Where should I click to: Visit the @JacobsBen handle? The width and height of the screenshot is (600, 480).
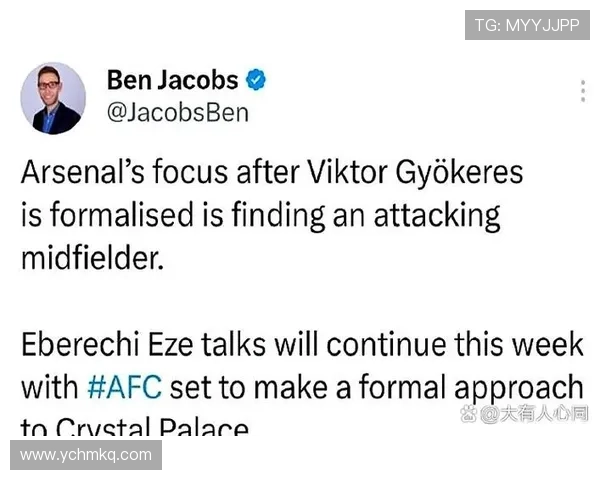177,112
